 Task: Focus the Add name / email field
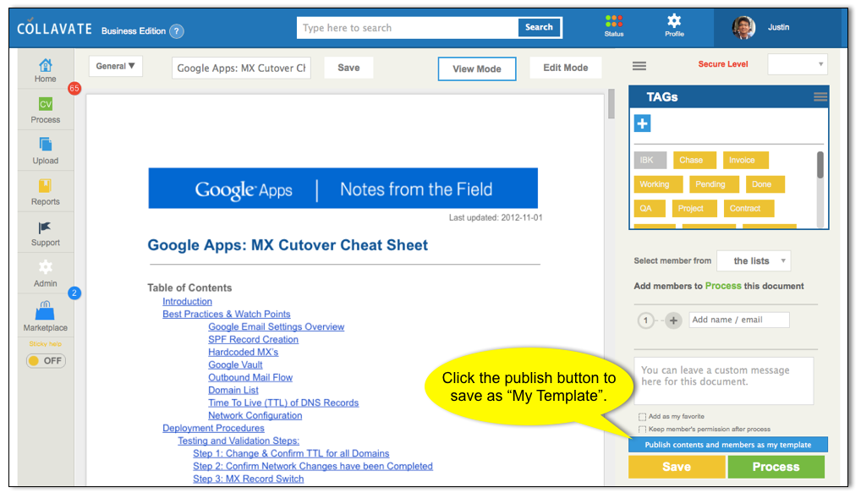[x=739, y=320]
